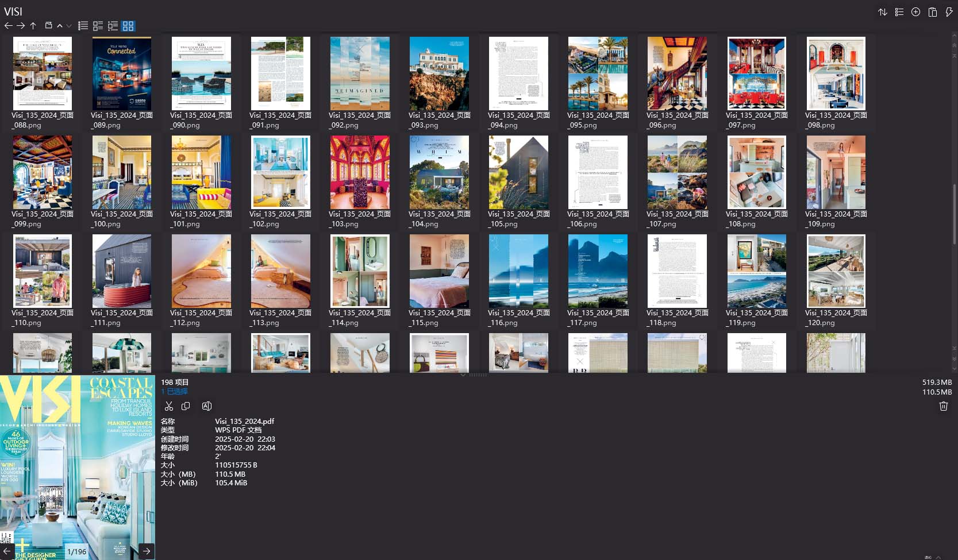This screenshot has height=560, width=958.
Task: Collapse the details panel using center chevron handle
Action: [x=463, y=374]
